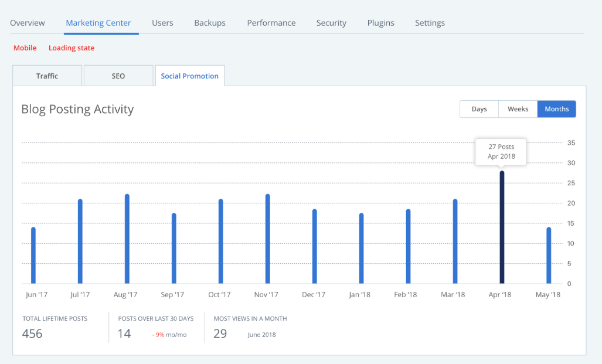
Task: Click the 14 posts last 30 days value
Action: 124,334
